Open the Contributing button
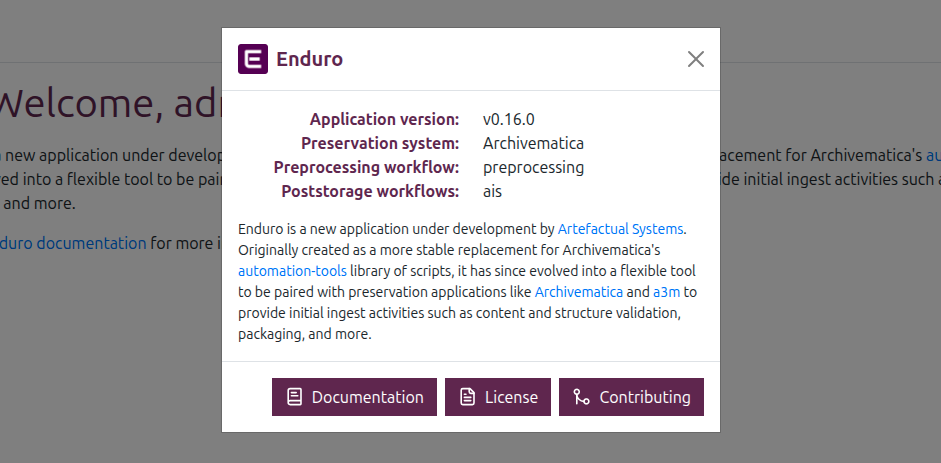This screenshot has width=941, height=463. tap(631, 397)
